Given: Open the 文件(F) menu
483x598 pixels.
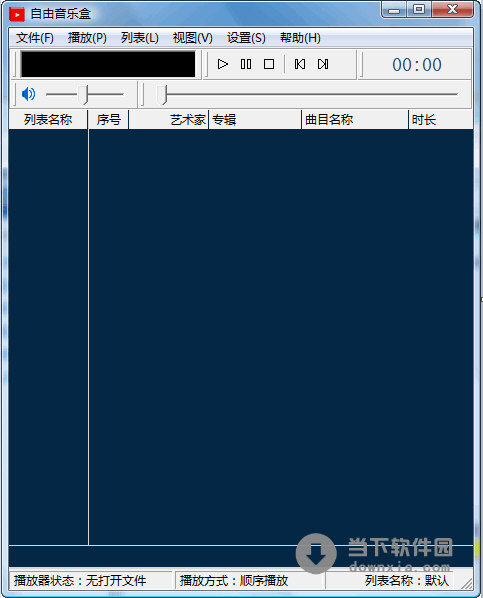Looking at the screenshot, I should [x=35, y=38].
